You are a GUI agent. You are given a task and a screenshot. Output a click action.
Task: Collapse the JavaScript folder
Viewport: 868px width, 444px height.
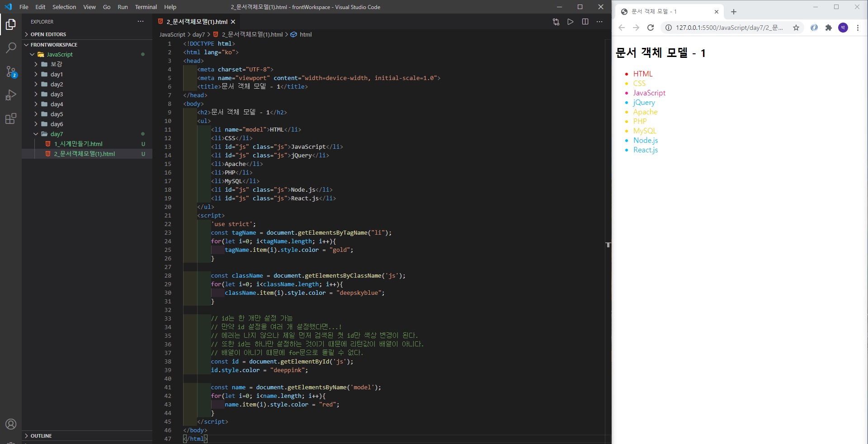pyautogui.click(x=87, y=54)
